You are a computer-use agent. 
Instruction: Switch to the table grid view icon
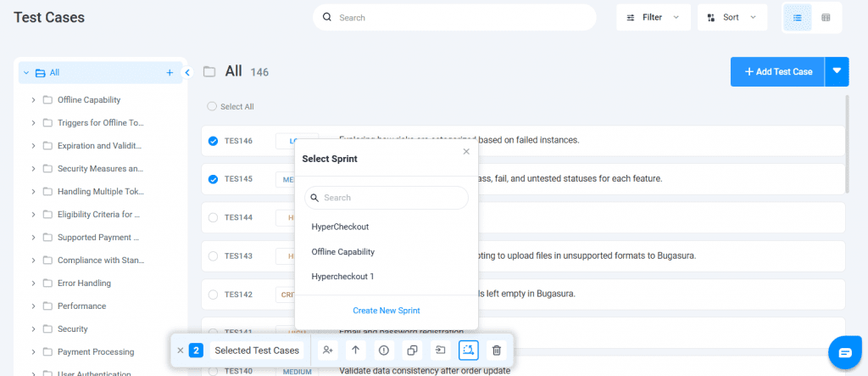[x=826, y=17]
